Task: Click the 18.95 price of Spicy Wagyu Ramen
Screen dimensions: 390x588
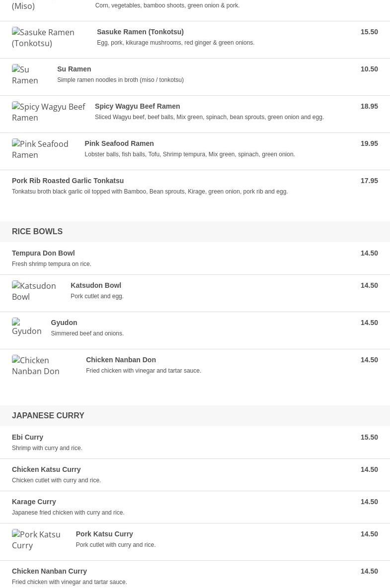Action: pos(369,107)
